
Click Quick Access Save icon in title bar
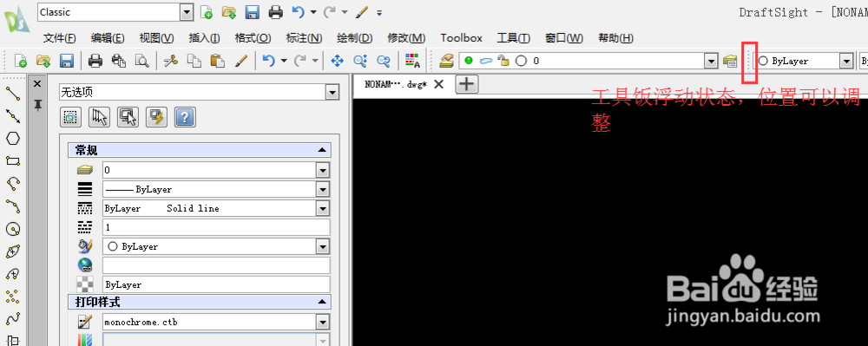coord(253,12)
